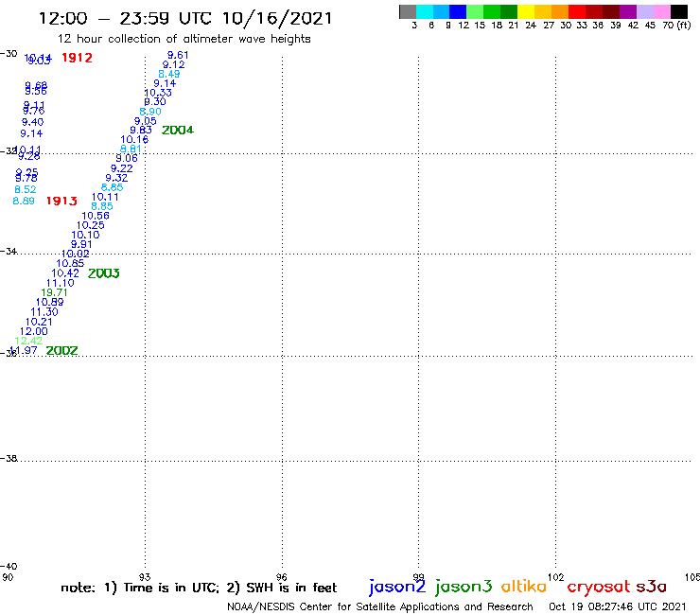Select the purple swatch in the legend
Screen dimensions: 700x615
628,11
